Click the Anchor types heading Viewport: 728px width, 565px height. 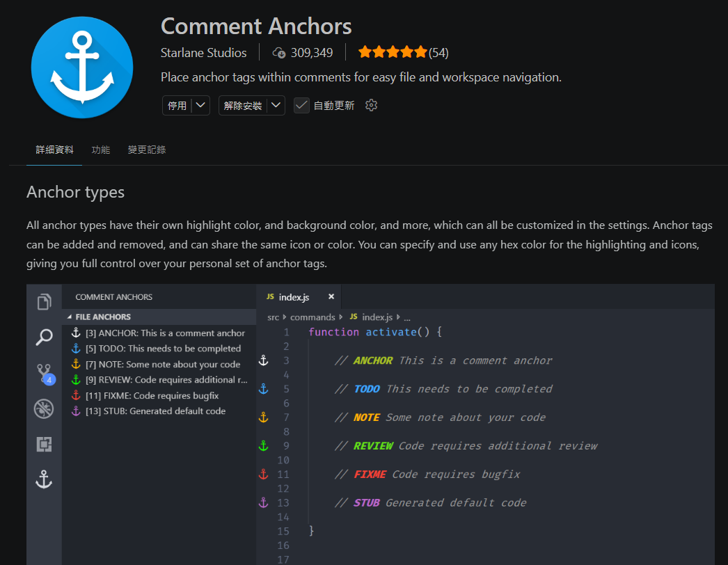click(75, 192)
